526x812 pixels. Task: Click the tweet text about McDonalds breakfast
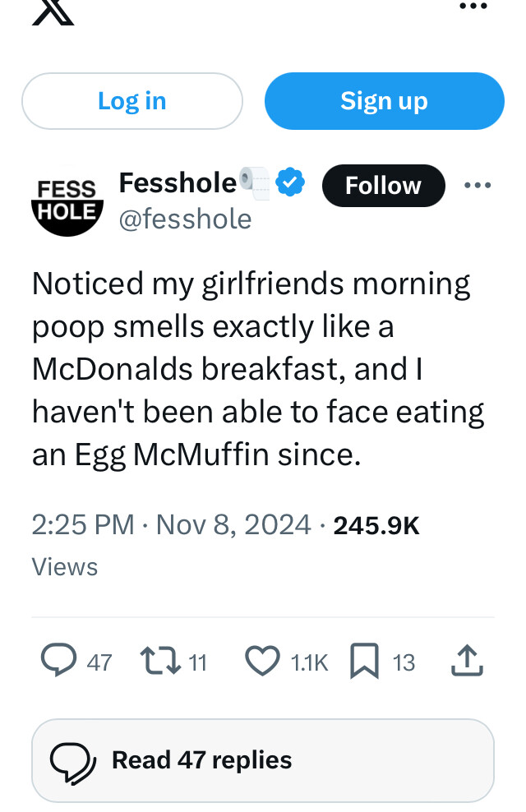pyautogui.click(x=255, y=367)
